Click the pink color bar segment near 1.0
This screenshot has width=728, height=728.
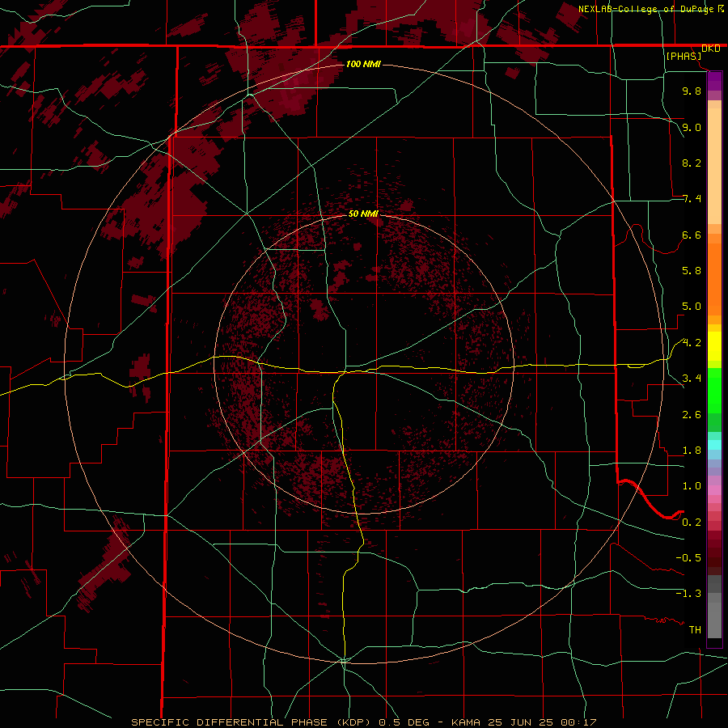tap(714, 490)
